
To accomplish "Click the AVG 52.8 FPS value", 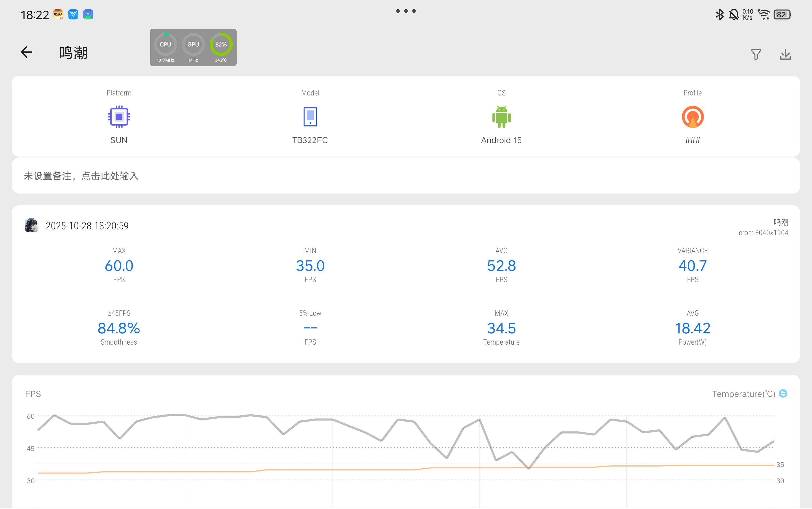I will tap(501, 266).
